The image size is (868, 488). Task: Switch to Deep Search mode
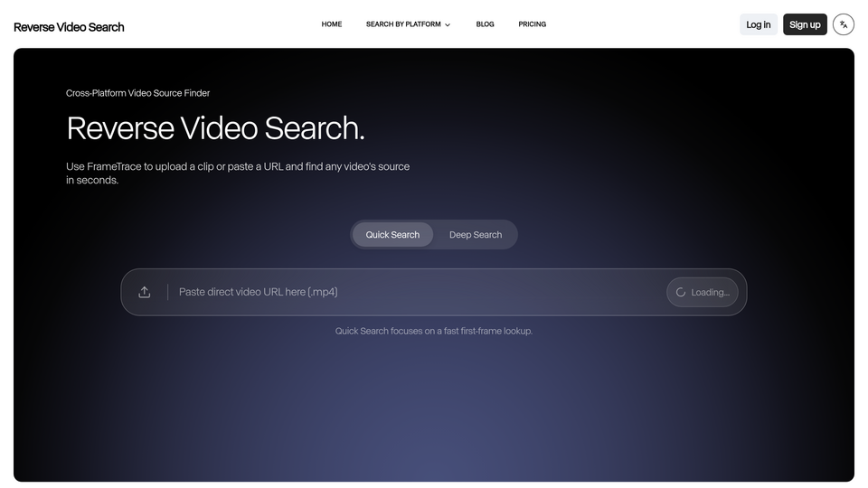[x=476, y=235]
